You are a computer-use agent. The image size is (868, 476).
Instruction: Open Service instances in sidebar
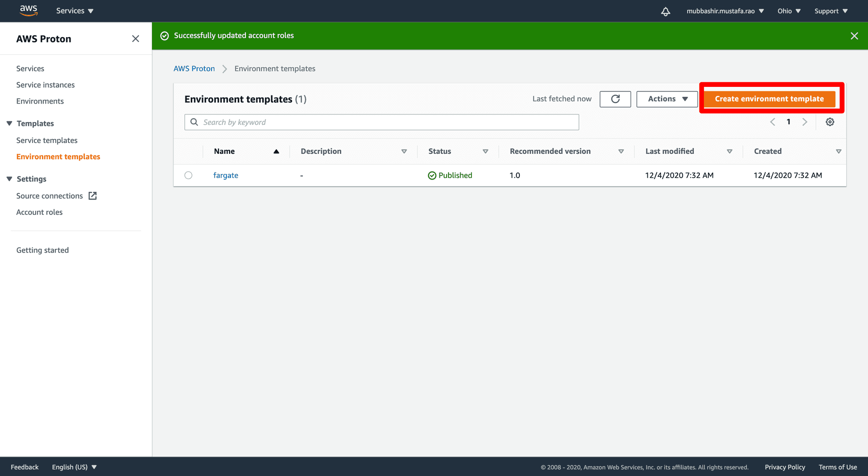click(x=45, y=85)
